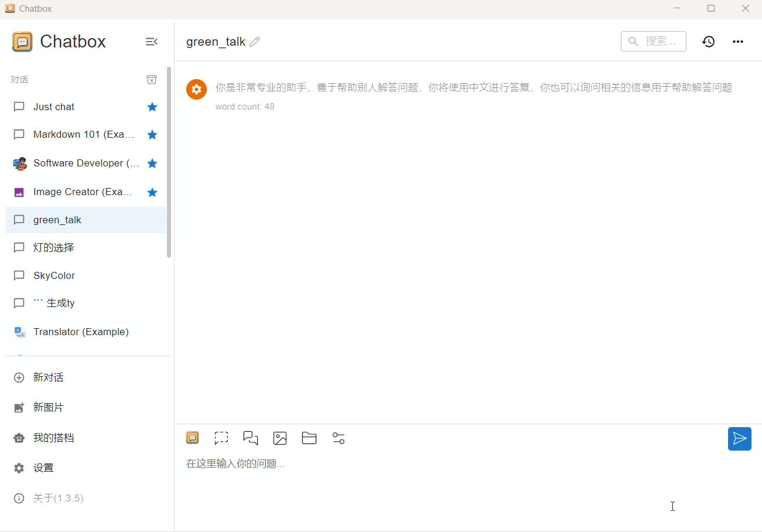Toggle the star on Just chat conversation

pos(152,107)
